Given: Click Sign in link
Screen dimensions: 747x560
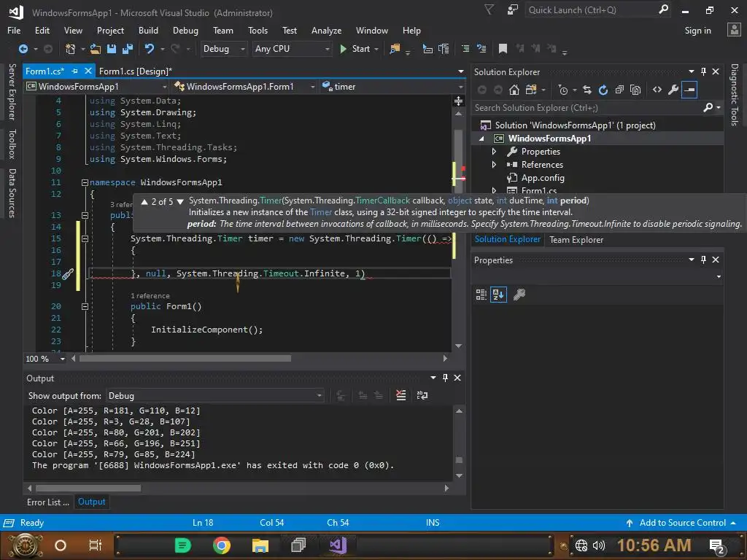Looking at the screenshot, I should 697,31.
